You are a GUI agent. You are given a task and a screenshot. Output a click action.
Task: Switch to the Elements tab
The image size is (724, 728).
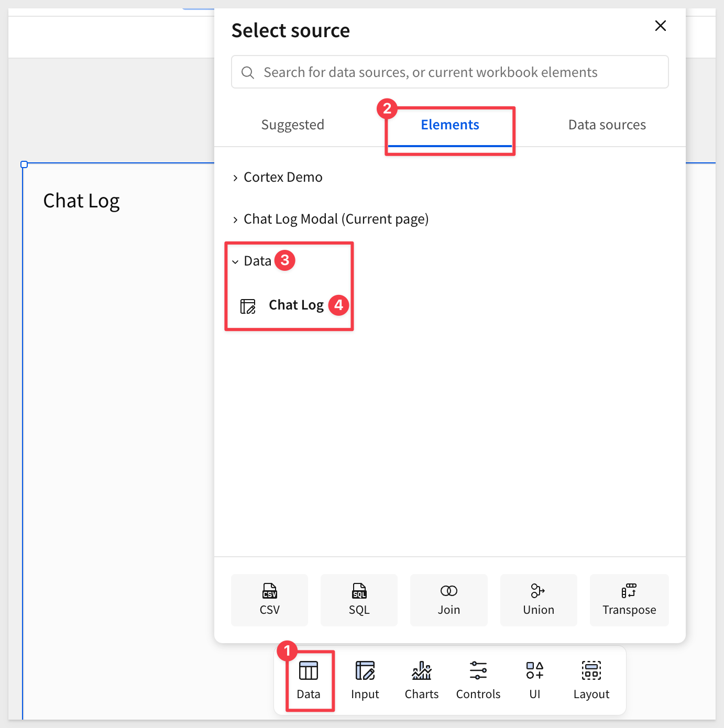[449, 125]
